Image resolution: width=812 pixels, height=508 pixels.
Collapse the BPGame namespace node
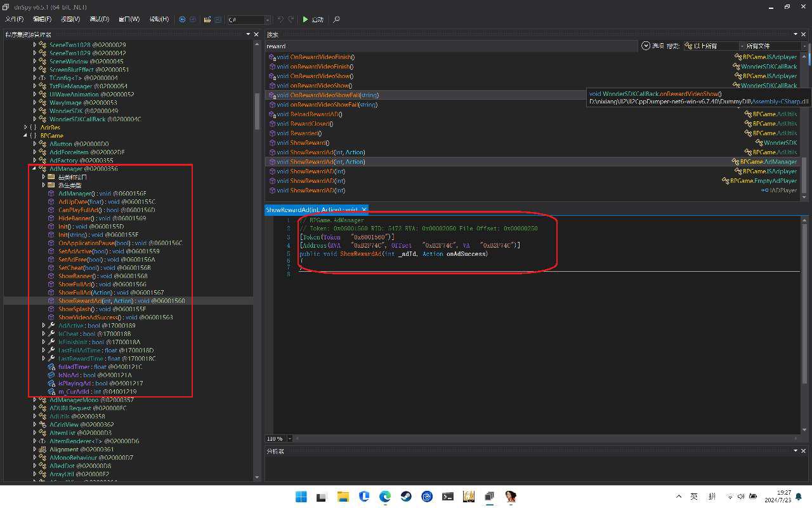tap(26, 136)
